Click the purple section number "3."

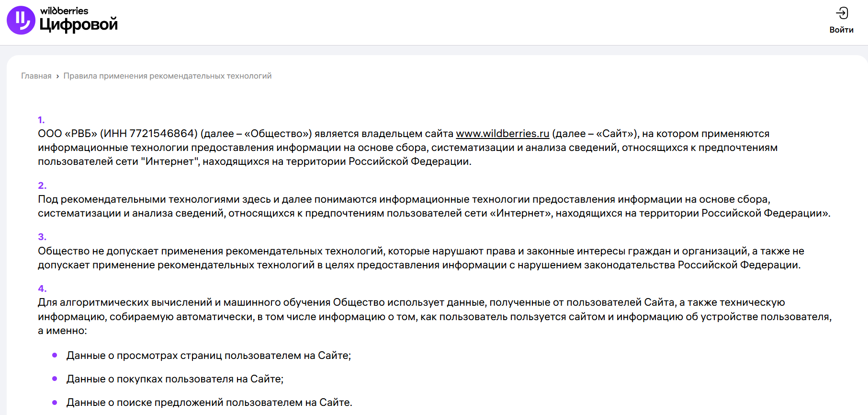42,237
